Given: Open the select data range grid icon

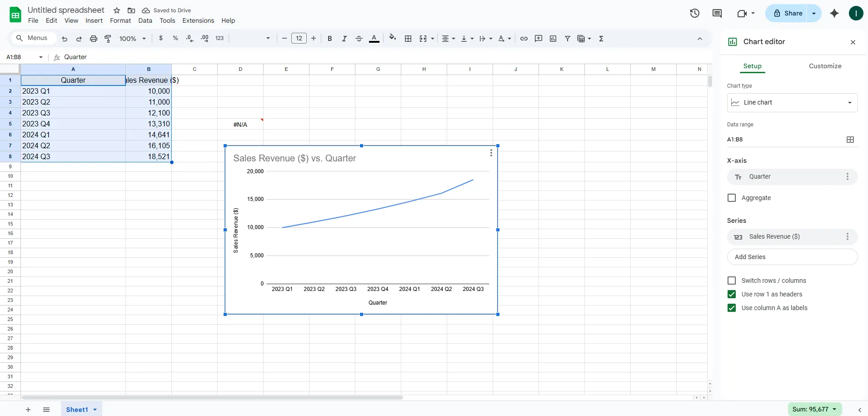Looking at the screenshot, I should point(850,140).
